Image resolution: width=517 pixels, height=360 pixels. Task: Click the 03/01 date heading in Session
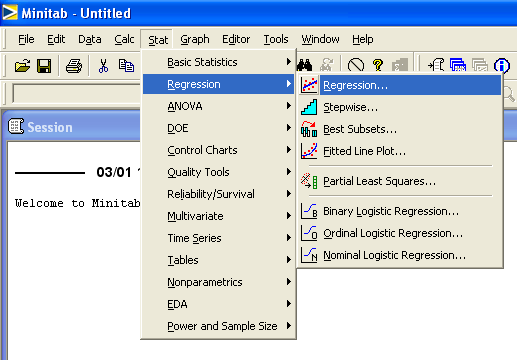114,172
